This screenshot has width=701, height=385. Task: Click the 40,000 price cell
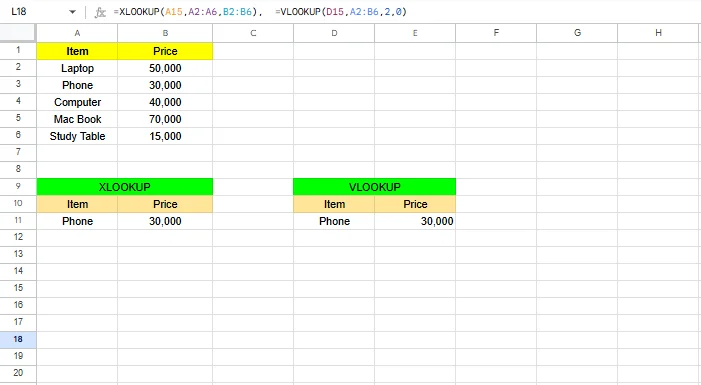pyautogui.click(x=165, y=102)
